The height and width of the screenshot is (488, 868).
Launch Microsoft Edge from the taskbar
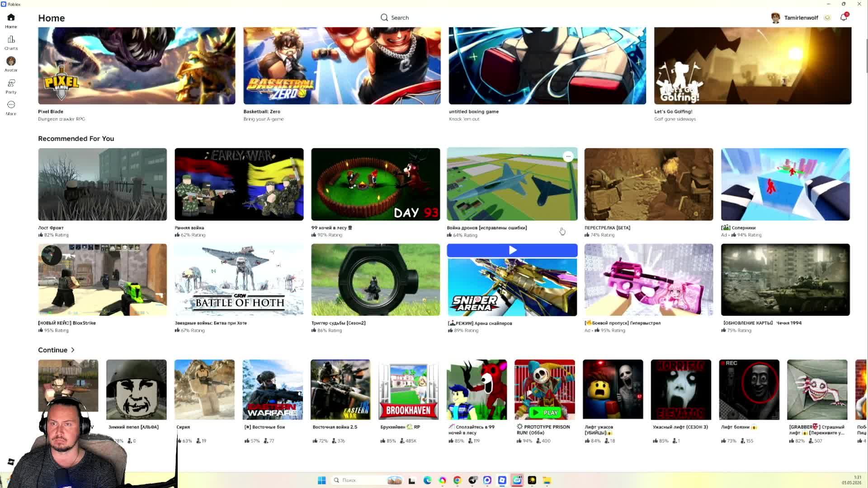pyautogui.click(x=427, y=480)
